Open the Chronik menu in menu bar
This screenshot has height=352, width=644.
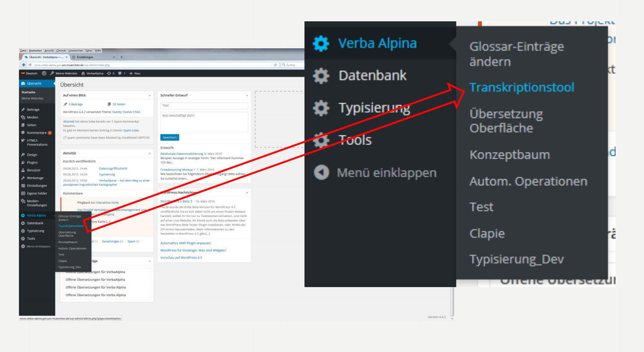pos(61,50)
